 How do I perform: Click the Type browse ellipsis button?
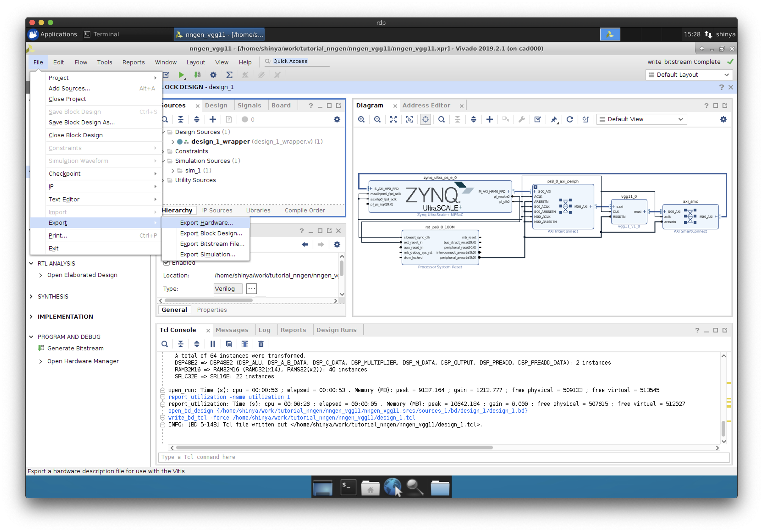[252, 288]
